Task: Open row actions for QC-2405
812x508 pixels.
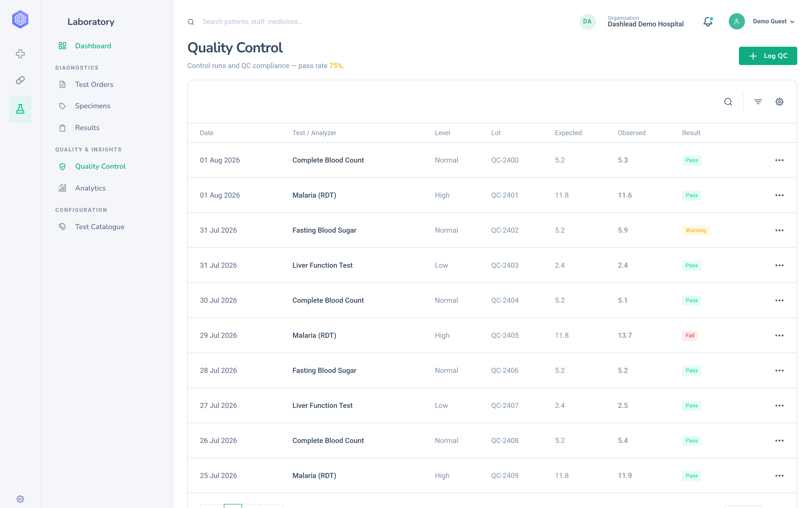Action: pos(780,335)
